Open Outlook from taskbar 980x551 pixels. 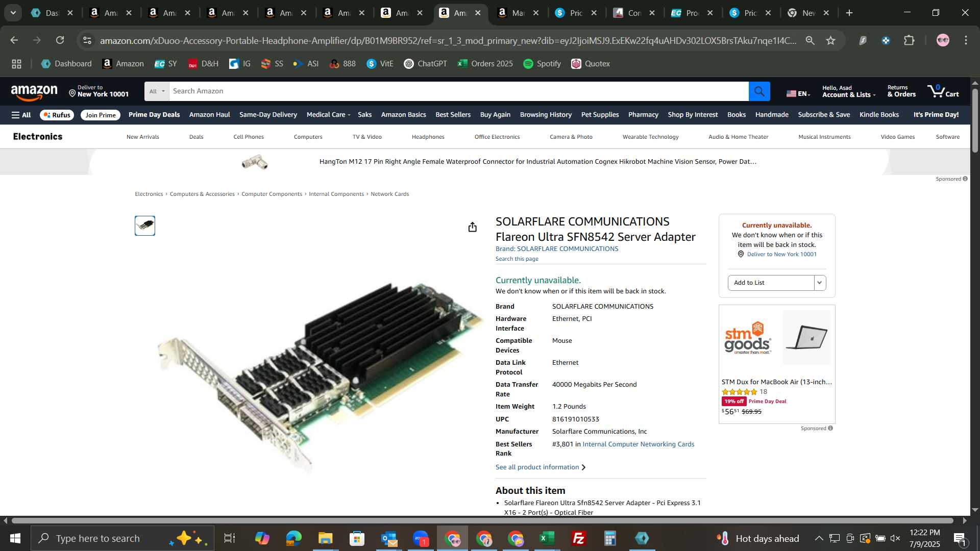click(x=389, y=538)
